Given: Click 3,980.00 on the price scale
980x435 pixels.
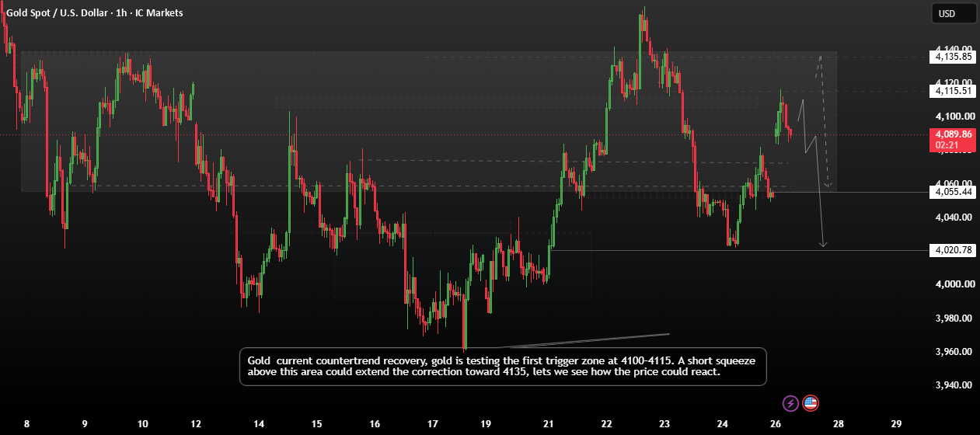Looking at the screenshot, I should 955,318.
